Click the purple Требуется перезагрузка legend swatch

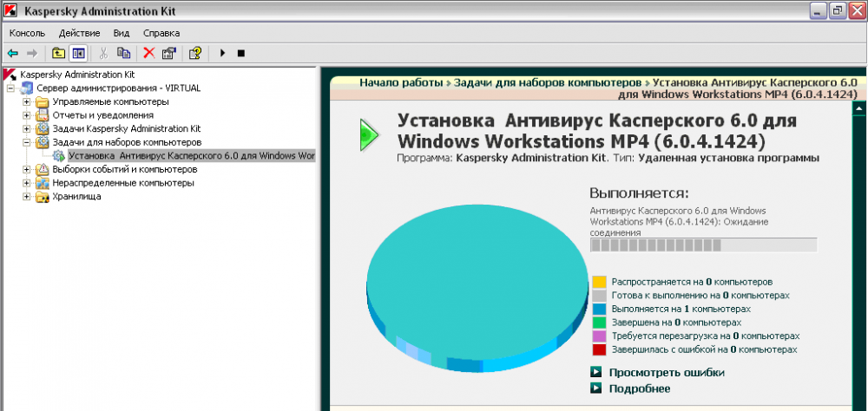(x=600, y=336)
